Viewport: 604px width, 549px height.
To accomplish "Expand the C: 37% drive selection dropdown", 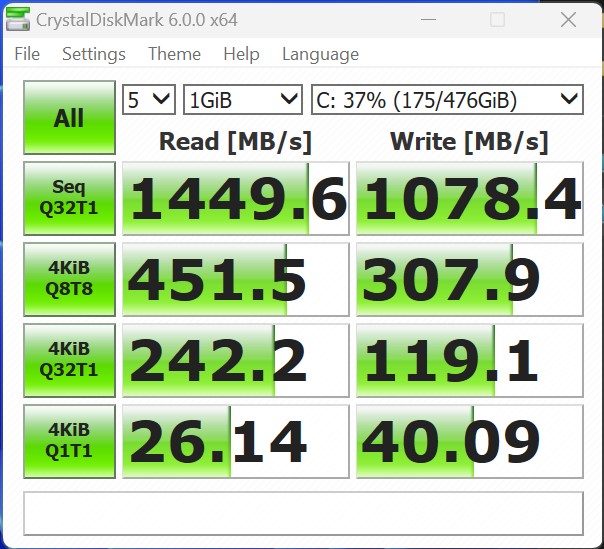I will point(447,100).
